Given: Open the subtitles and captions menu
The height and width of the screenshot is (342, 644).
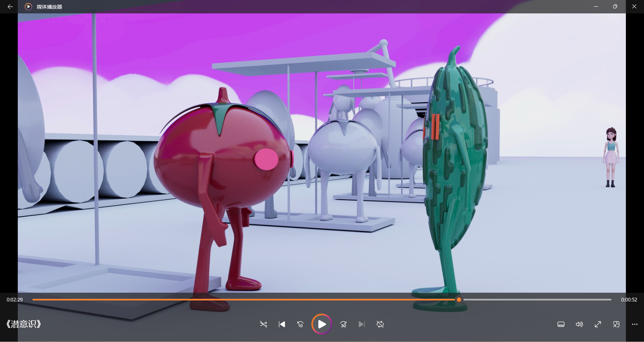Looking at the screenshot, I should point(561,324).
